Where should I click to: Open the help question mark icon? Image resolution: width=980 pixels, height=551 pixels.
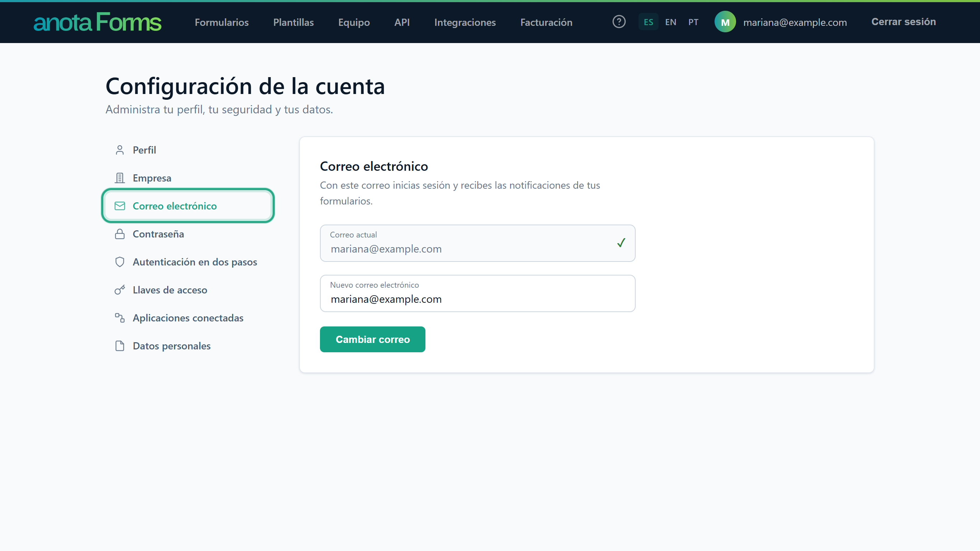(x=618, y=22)
